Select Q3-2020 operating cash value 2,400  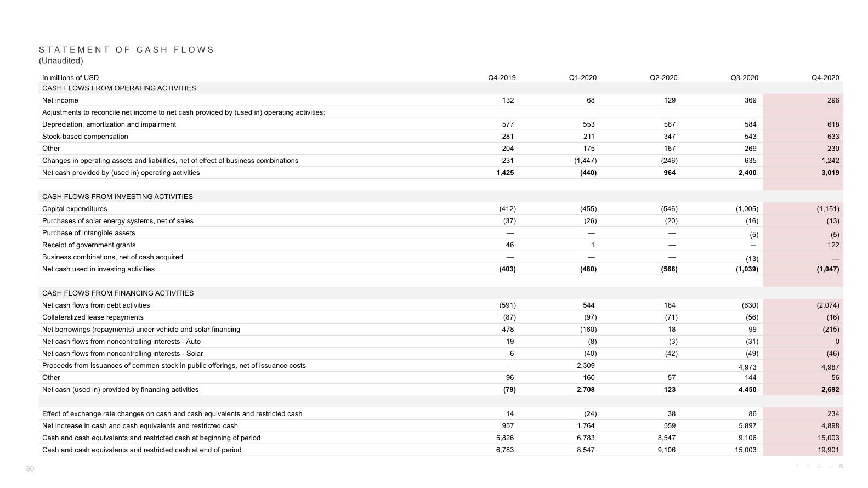point(747,173)
